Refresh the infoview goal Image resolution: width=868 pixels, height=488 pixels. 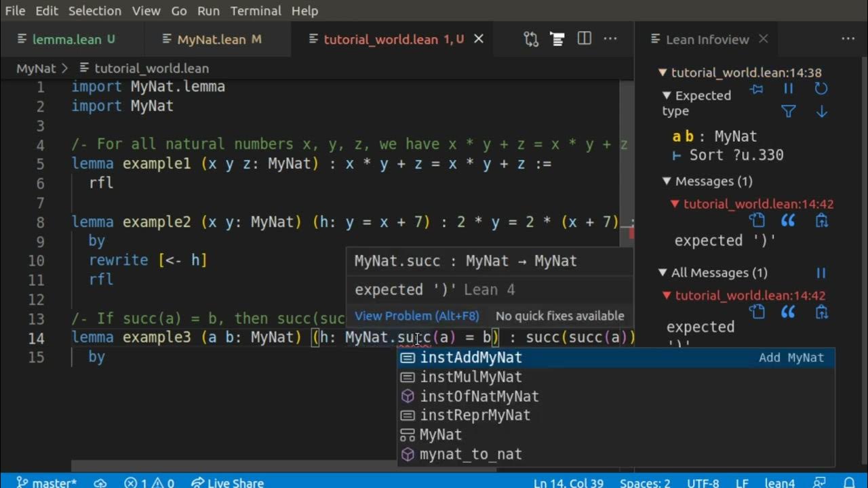point(821,89)
